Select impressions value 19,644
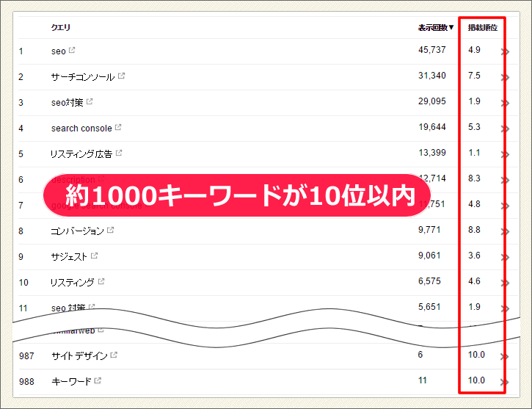Image resolution: width=532 pixels, height=409 pixels. click(432, 127)
